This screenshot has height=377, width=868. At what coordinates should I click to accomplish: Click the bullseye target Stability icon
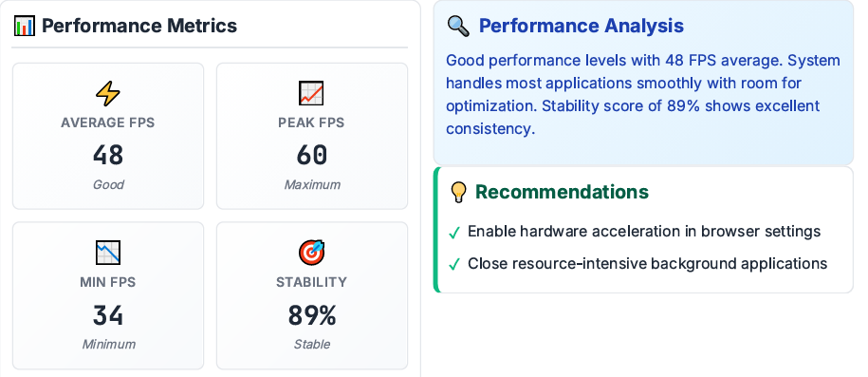(312, 253)
